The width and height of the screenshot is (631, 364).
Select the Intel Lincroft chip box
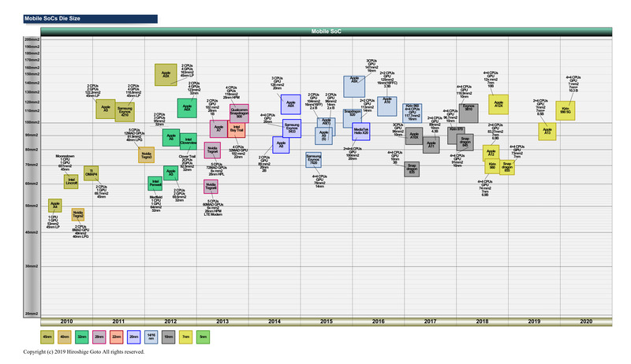coord(71,181)
